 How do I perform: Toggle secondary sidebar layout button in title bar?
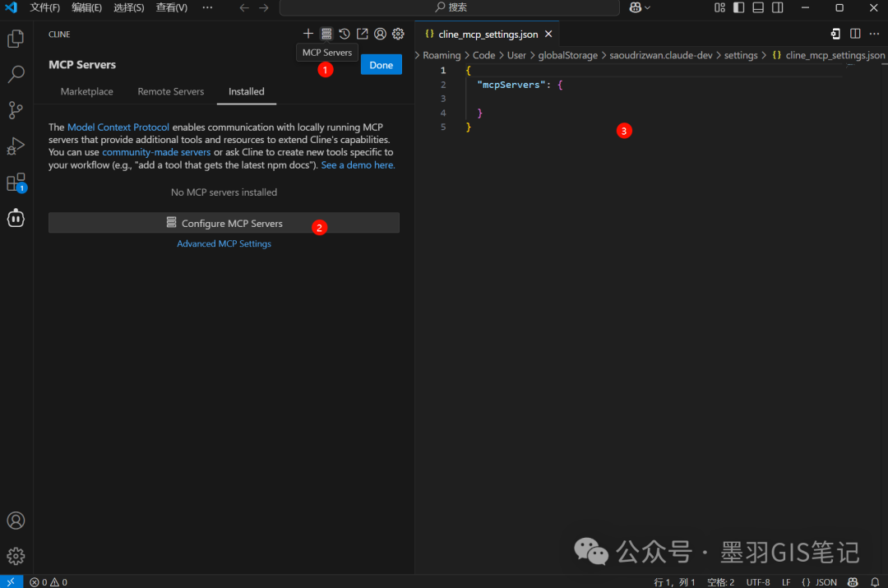pyautogui.click(x=776, y=7)
